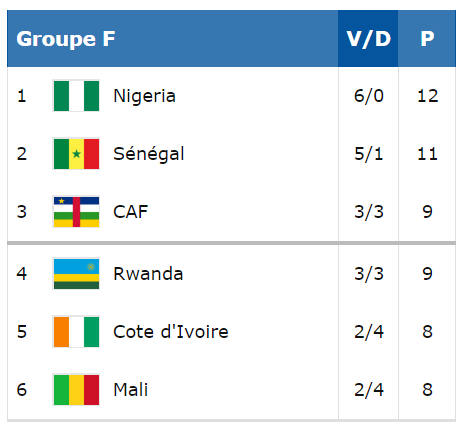Select the V/D column header
Image resolution: width=466 pixels, height=428 pixels.
(x=368, y=39)
